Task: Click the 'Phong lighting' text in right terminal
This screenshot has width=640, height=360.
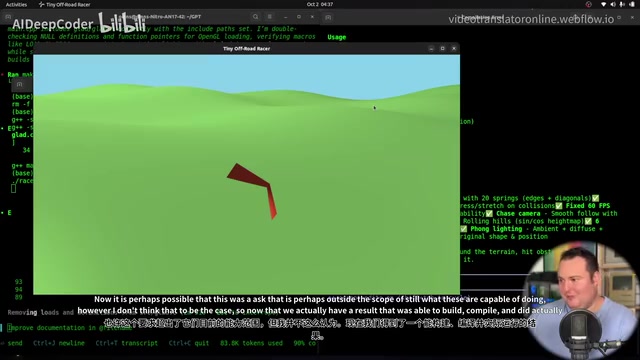Action: click(x=496, y=229)
